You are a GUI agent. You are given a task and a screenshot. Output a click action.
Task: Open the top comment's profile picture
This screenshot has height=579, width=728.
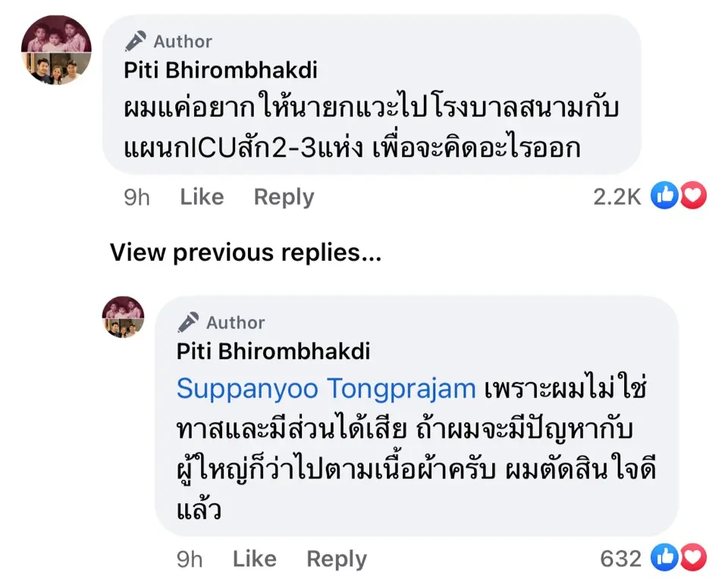click(55, 49)
